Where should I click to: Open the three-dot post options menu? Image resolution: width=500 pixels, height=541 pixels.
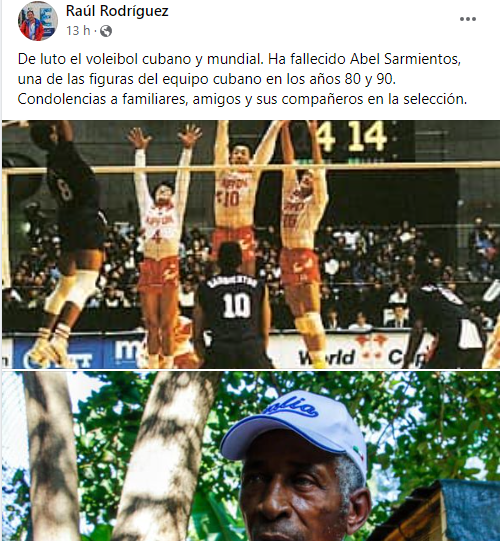click(x=468, y=19)
